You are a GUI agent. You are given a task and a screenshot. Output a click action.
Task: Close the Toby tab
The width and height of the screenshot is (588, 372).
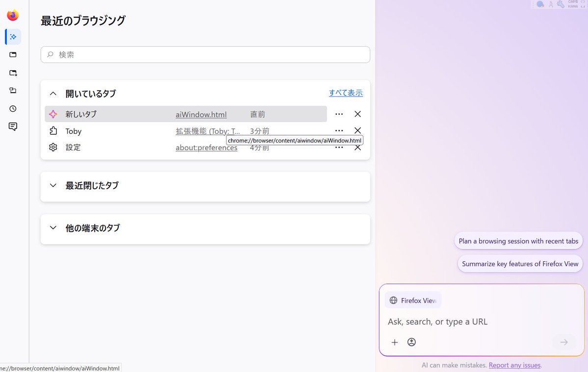click(x=358, y=130)
